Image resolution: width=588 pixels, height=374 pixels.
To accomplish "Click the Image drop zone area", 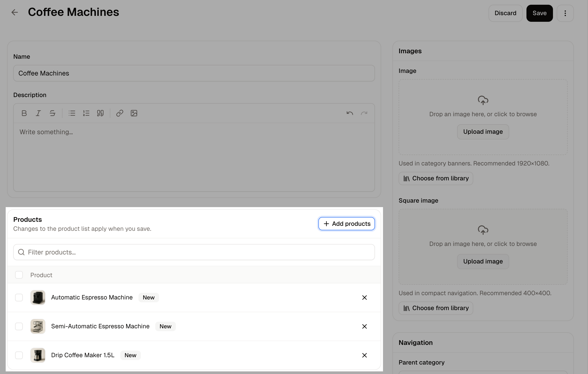I will (483, 117).
